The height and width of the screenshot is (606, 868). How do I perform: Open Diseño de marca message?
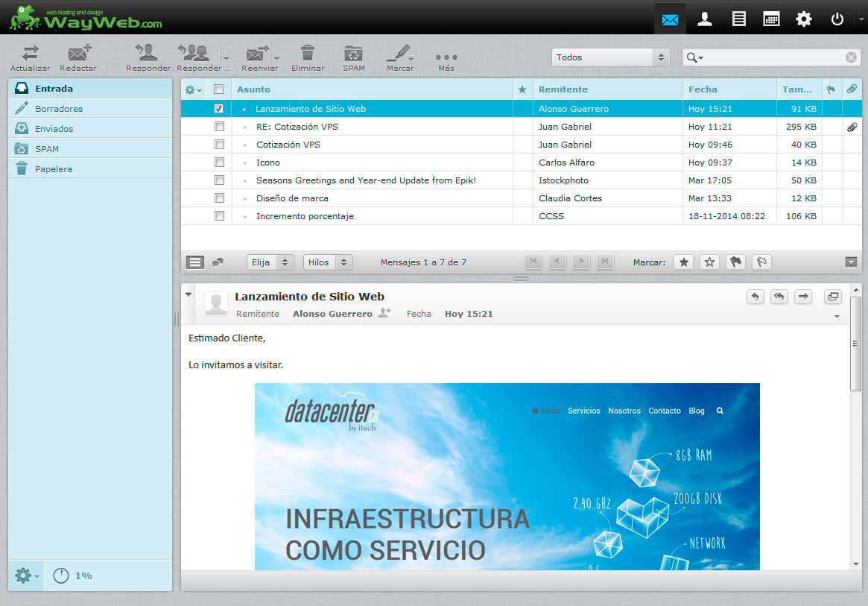pyautogui.click(x=521, y=198)
